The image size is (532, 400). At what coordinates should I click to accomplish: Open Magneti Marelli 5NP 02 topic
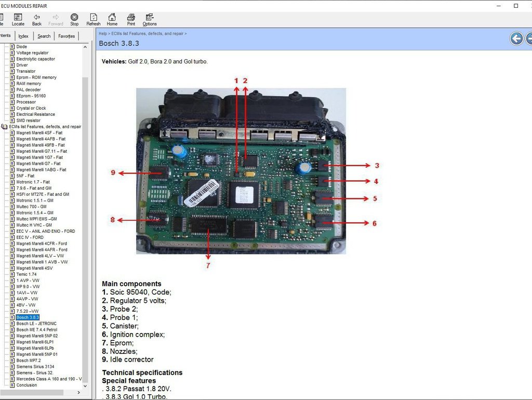(x=37, y=336)
